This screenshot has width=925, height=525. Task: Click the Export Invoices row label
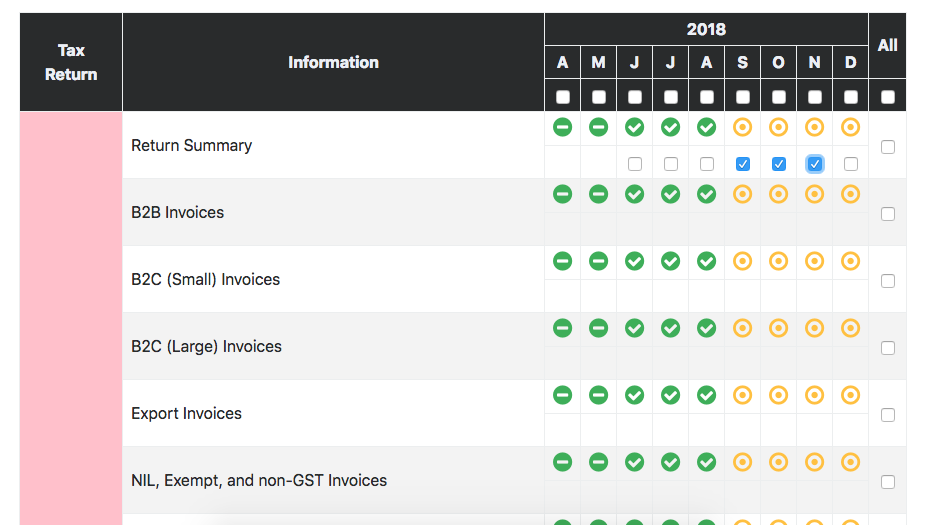click(x=186, y=414)
